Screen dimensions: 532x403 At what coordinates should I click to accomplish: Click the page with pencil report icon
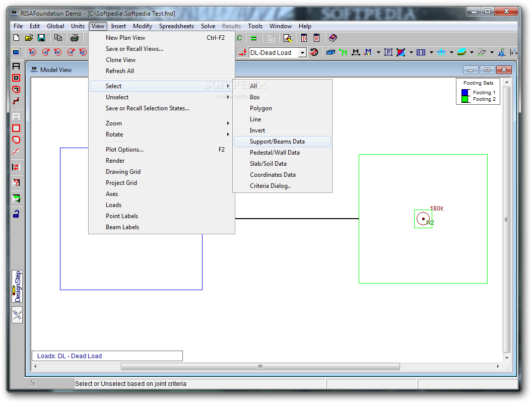pos(287,38)
